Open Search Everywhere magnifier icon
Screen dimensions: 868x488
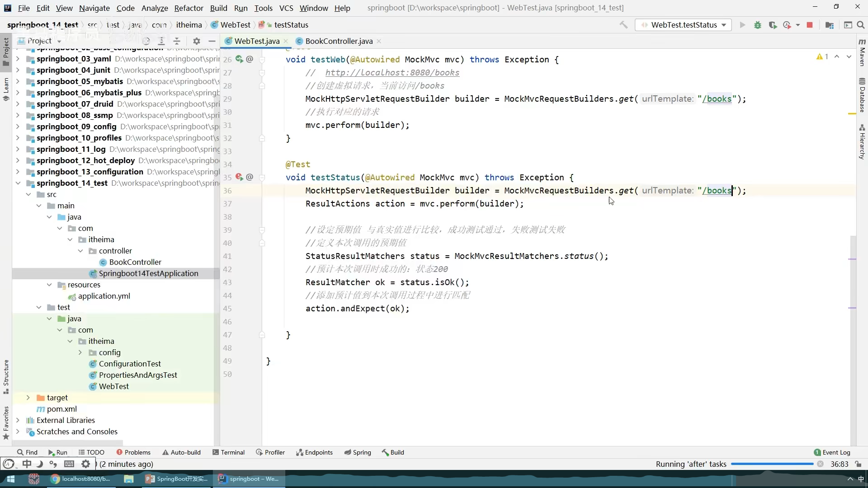click(x=861, y=25)
